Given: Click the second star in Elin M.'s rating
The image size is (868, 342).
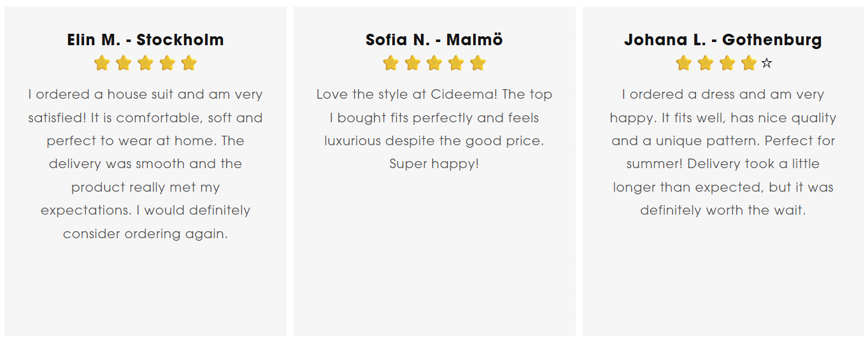Looking at the screenshot, I should pyautogui.click(x=124, y=63).
